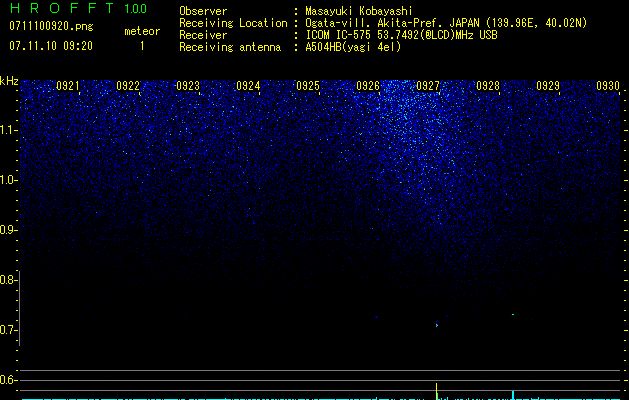Click the cyan spike in the power graph
This screenshot has width=629, height=400.
pyautogui.click(x=513, y=395)
